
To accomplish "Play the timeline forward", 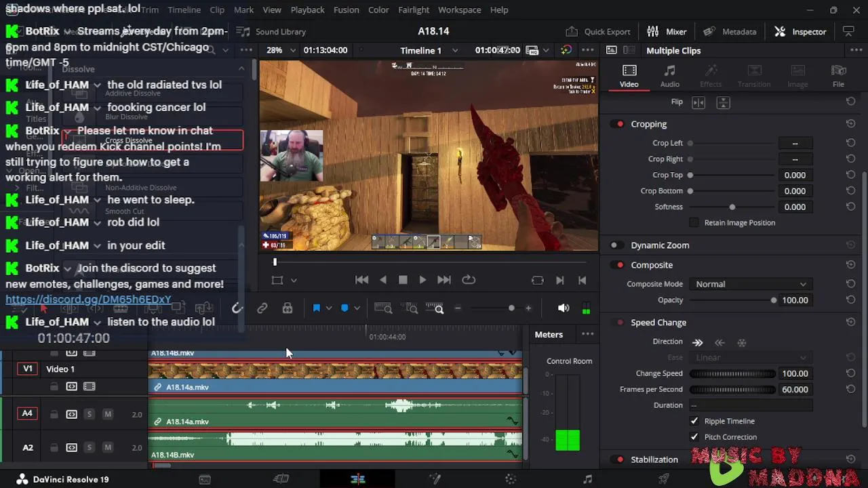I will [x=422, y=280].
